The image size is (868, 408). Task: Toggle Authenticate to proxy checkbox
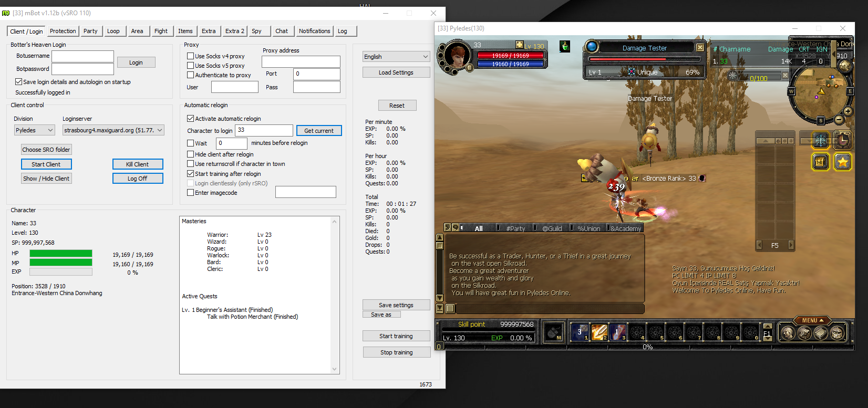191,75
